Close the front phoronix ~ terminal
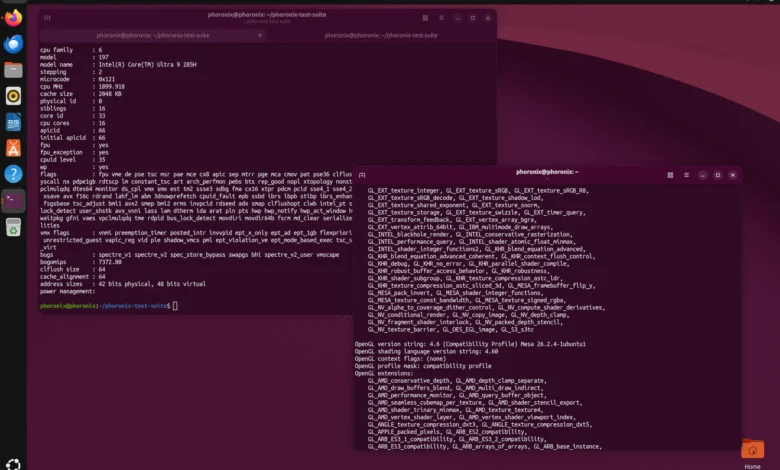The width and height of the screenshot is (780, 470). click(732, 175)
